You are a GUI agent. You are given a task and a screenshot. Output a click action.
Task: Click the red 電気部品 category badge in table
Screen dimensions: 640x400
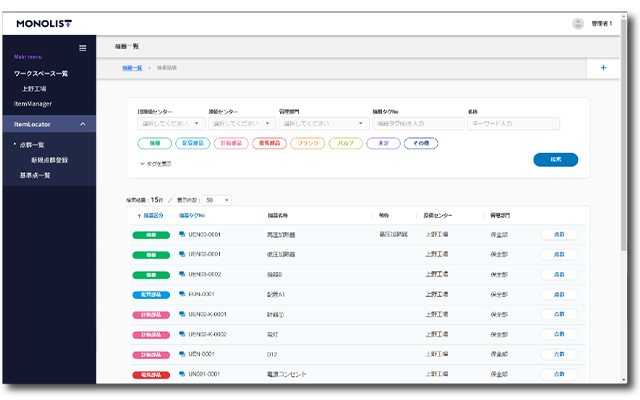pyautogui.click(x=151, y=374)
